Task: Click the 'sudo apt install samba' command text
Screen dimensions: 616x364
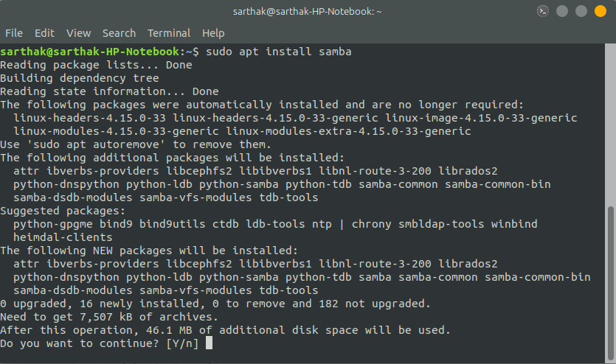Action: 279,52
